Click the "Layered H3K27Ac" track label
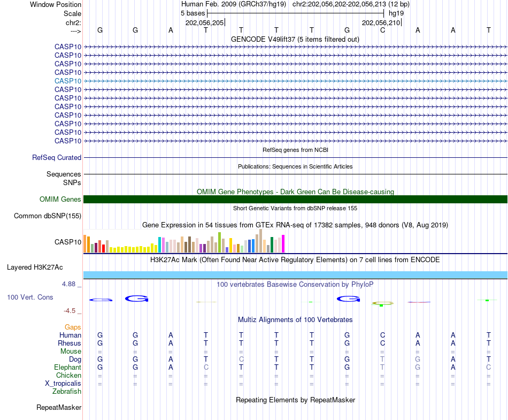 click(35, 268)
